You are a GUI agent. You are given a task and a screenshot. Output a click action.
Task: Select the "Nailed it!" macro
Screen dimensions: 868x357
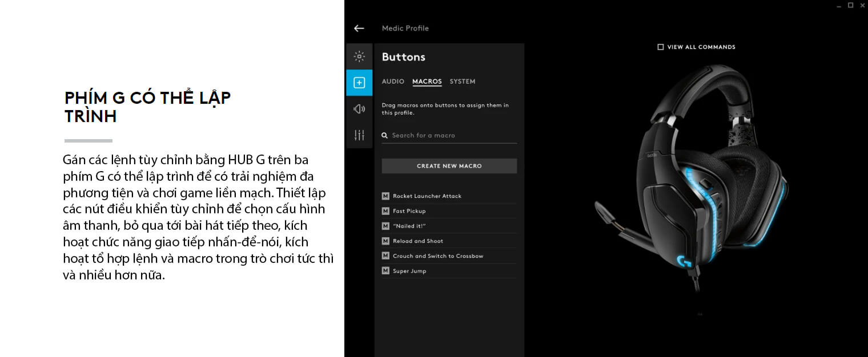(x=409, y=226)
